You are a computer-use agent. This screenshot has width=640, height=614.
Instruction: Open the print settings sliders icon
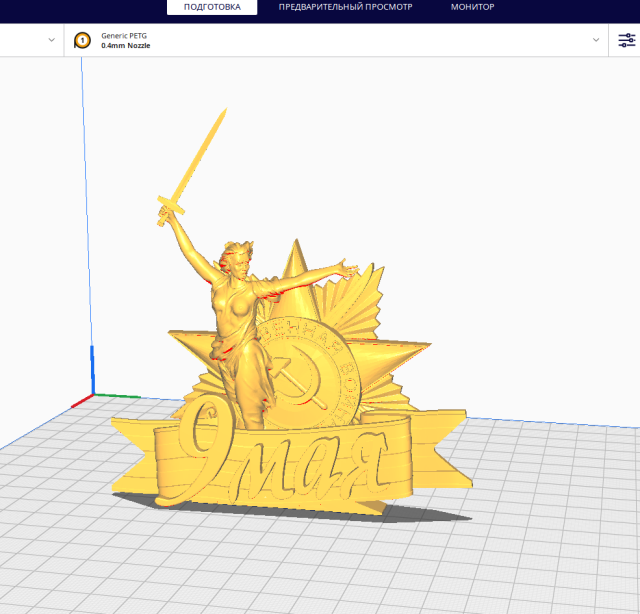pyautogui.click(x=626, y=40)
